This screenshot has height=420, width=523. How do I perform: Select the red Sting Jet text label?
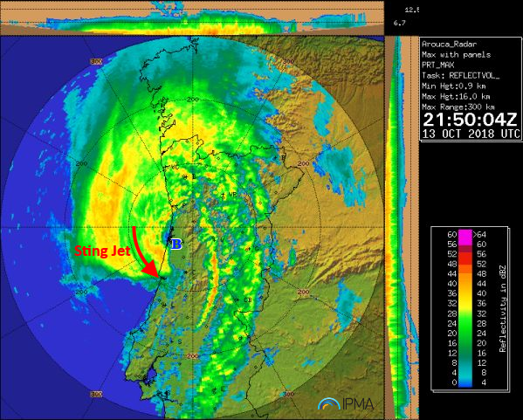[102, 251]
